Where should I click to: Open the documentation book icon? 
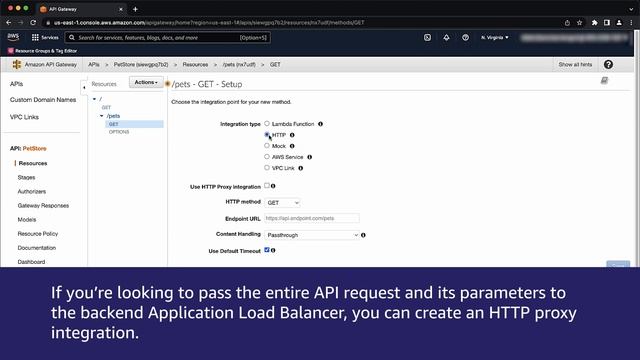(x=604, y=80)
